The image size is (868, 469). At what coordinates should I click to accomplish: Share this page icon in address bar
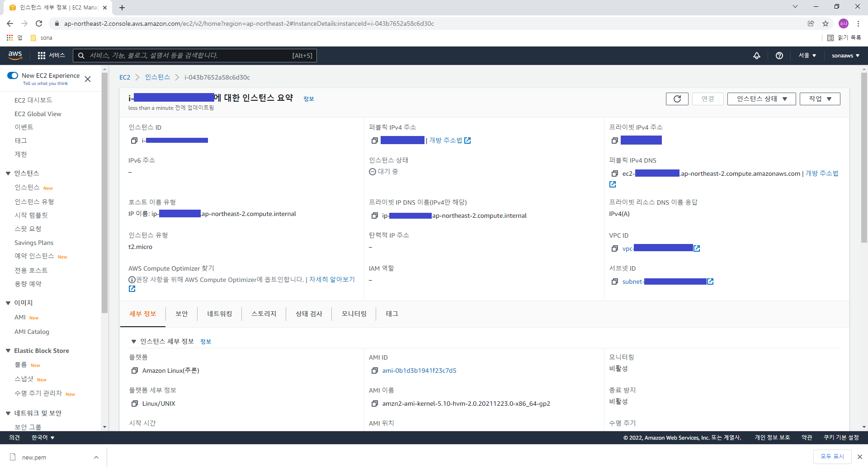point(811,23)
